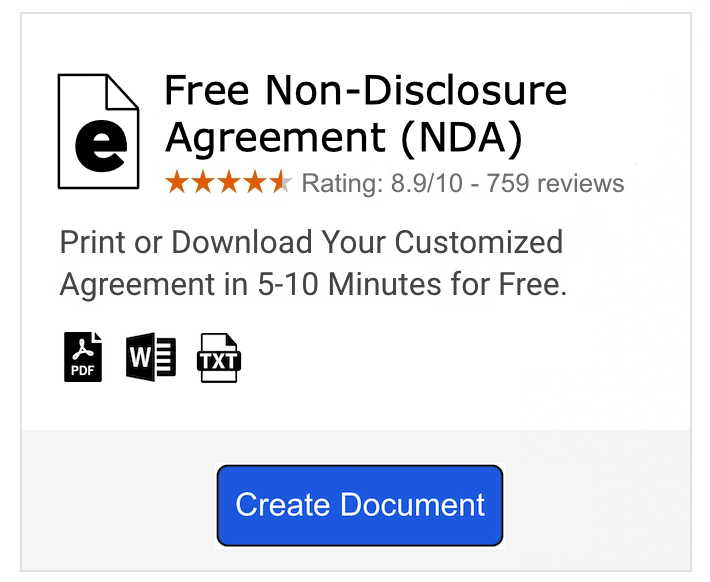The width and height of the screenshot is (710, 582).
Task: Click 'Agreement in 5-10 Minutes for Free.' line
Action: coord(313,284)
